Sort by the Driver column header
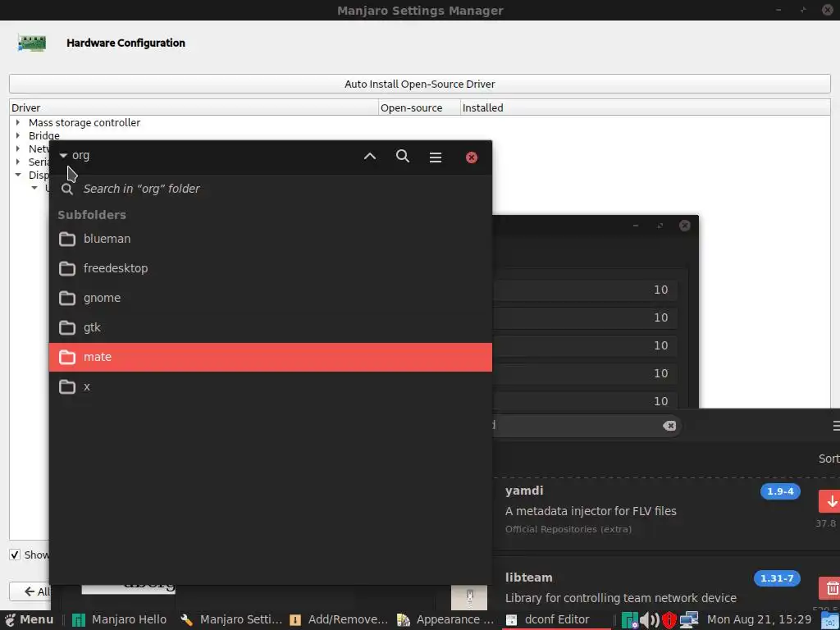840x630 pixels. point(194,107)
